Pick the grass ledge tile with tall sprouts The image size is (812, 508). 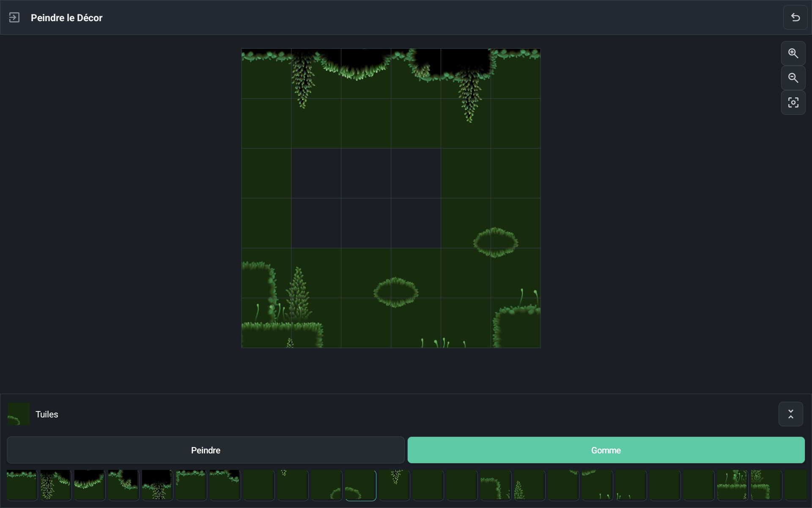pyautogui.click(x=732, y=485)
